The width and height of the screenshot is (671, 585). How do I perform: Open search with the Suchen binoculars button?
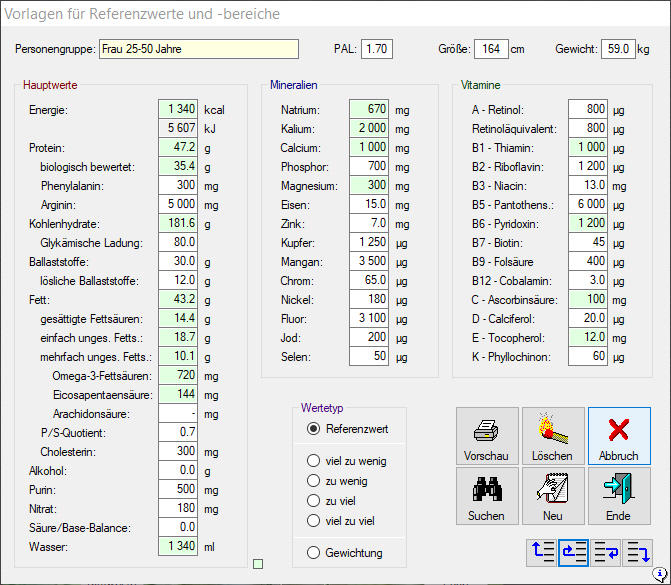pyautogui.click(x=487, y=496)
